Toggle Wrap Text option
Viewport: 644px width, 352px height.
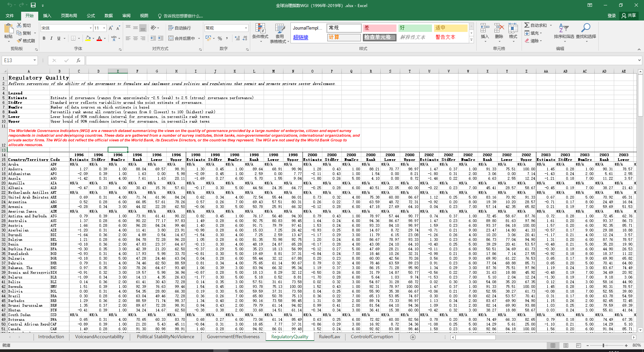pyautogui.click(x=179, y=28)
